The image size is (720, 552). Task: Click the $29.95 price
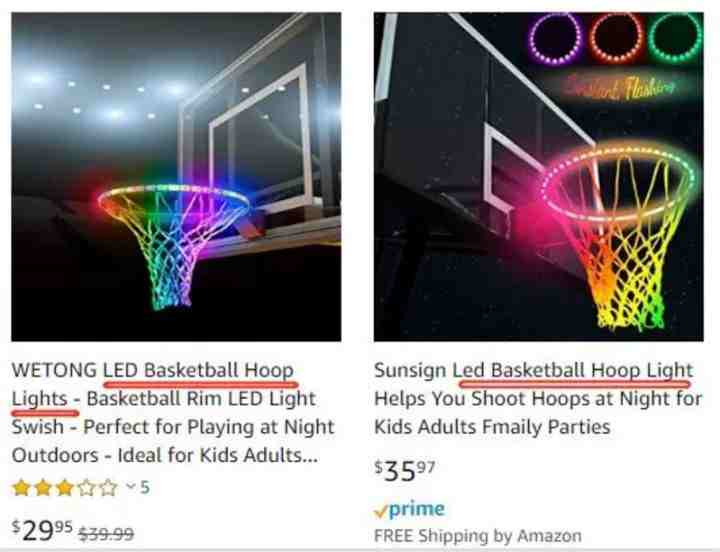42,530
